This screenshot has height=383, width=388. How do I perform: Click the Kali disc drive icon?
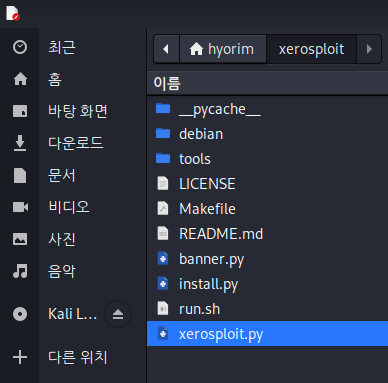tap(20, 314)
